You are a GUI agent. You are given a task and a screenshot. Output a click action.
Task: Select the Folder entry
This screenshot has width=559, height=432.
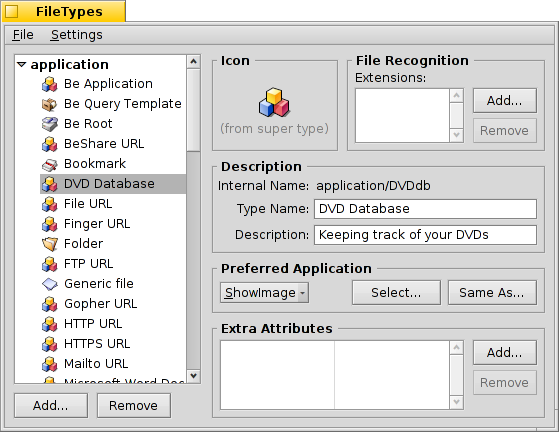point(113,244)
